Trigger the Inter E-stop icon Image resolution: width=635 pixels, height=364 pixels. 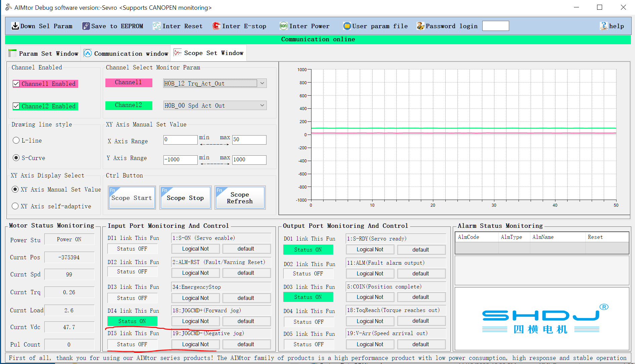[x=216, y=26]
